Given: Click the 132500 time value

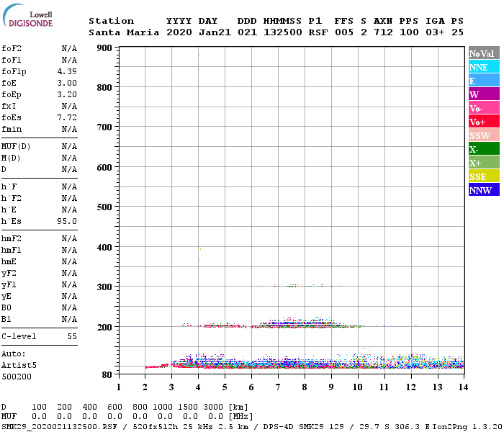Looking at the screenshot, I should tap(283, 32).
